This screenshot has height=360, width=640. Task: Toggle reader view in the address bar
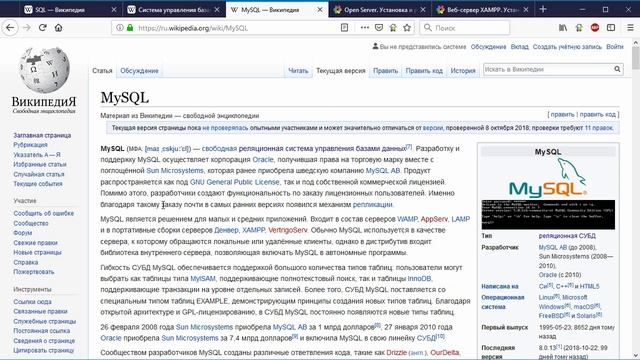[x=344, y=28]
